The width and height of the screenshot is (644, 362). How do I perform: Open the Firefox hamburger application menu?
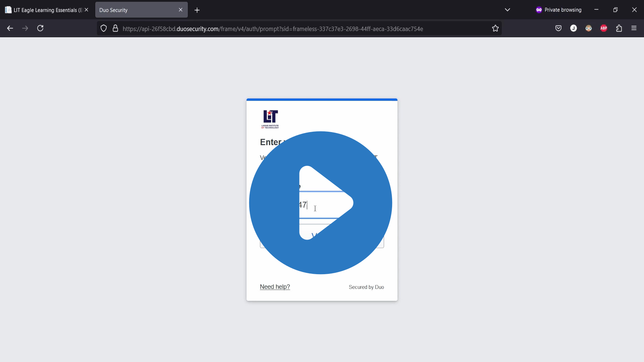point(634,28)
